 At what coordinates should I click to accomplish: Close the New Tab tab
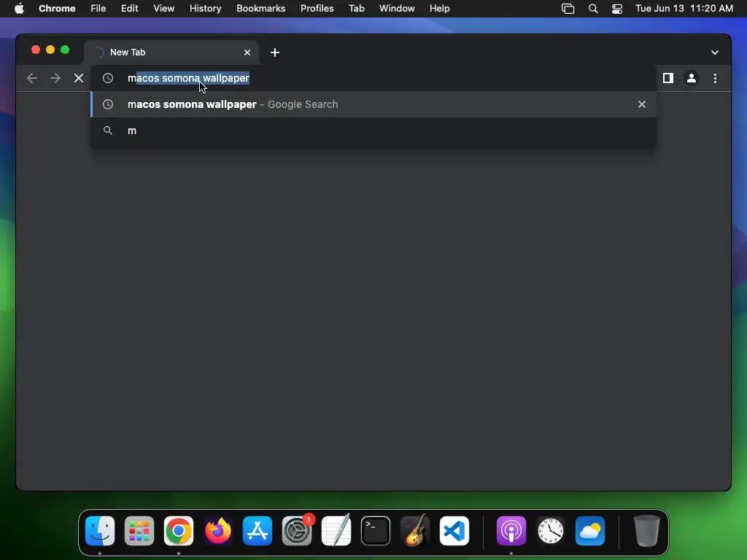point(247,52)
